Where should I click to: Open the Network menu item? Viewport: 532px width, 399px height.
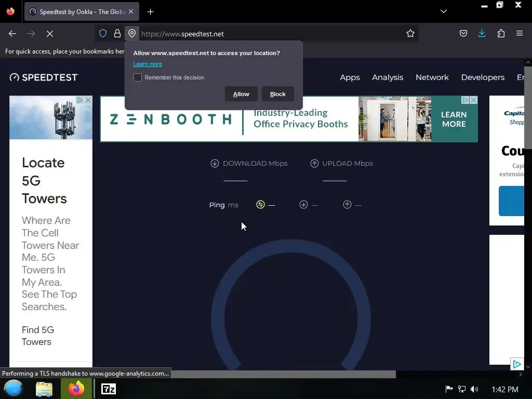[432, 77]
